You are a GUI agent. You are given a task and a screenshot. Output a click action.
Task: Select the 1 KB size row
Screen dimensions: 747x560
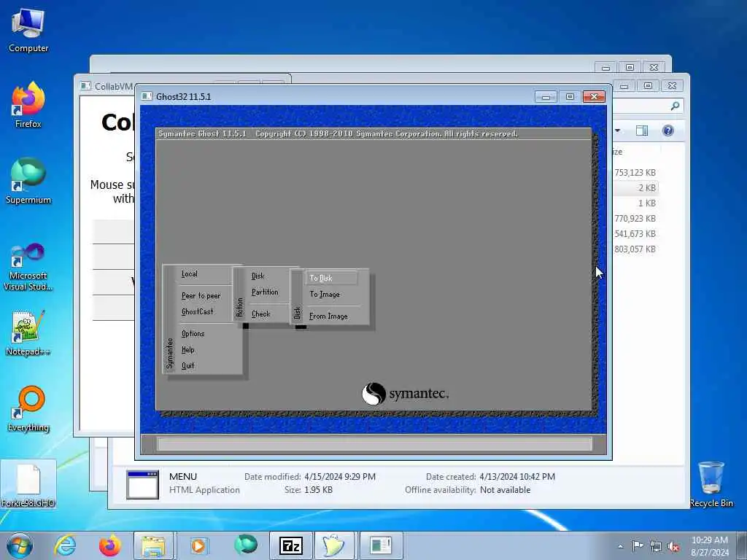pyautogui.click(x=647, y=203)
